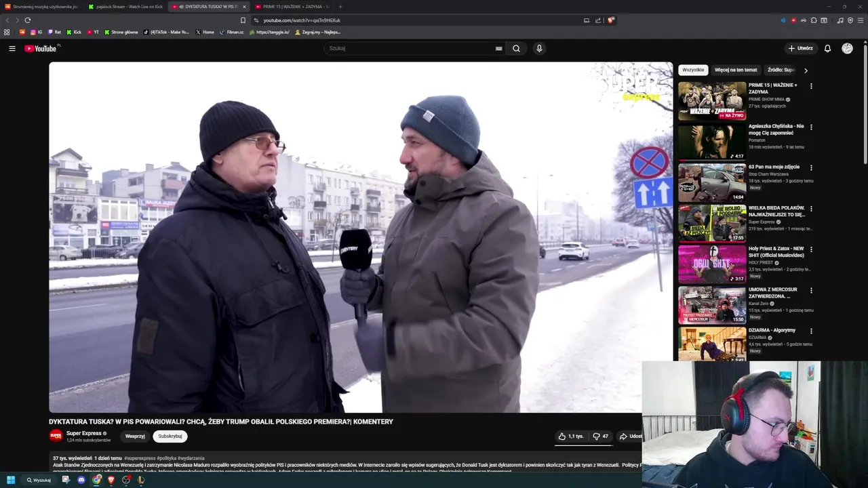Open Holy Priest NEW SHIT thumbnail

coord(712,264)
